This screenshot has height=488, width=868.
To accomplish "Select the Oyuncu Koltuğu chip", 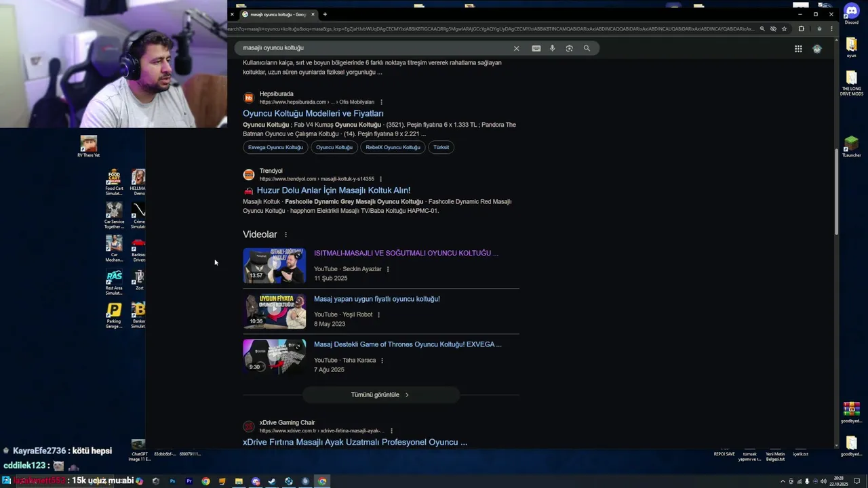I will [x=334, y=147].
